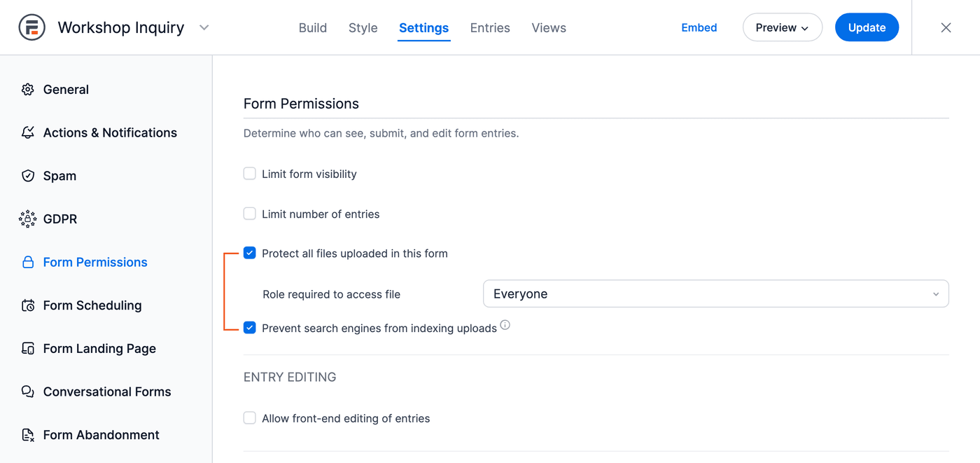
Task: Select the Settings tab
Action: pos(423,27)
